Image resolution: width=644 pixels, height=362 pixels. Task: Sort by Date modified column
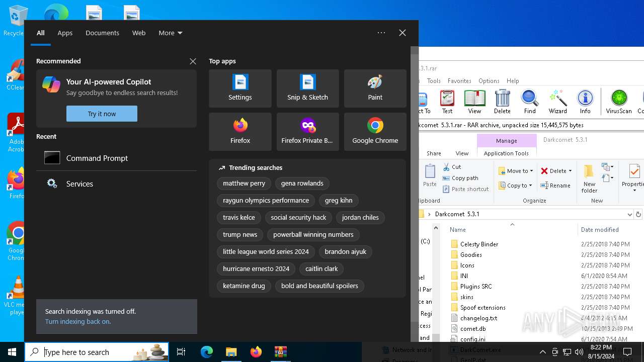tap(599, 229)
